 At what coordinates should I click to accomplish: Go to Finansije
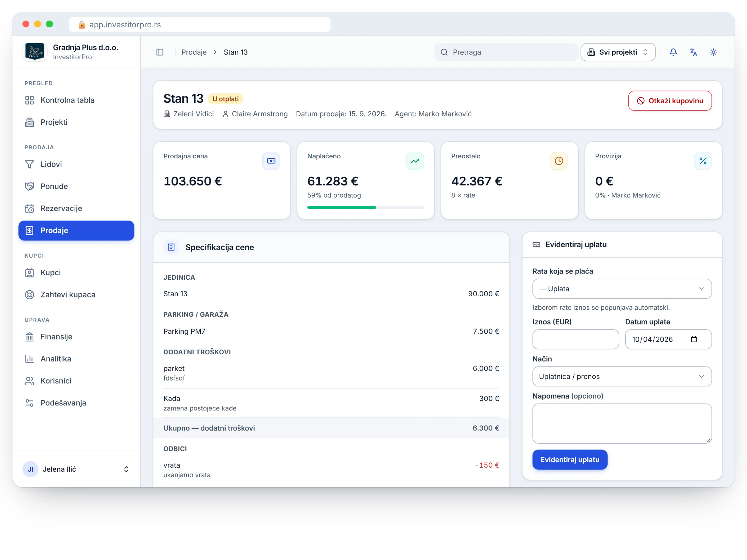[x=76, y=337]
